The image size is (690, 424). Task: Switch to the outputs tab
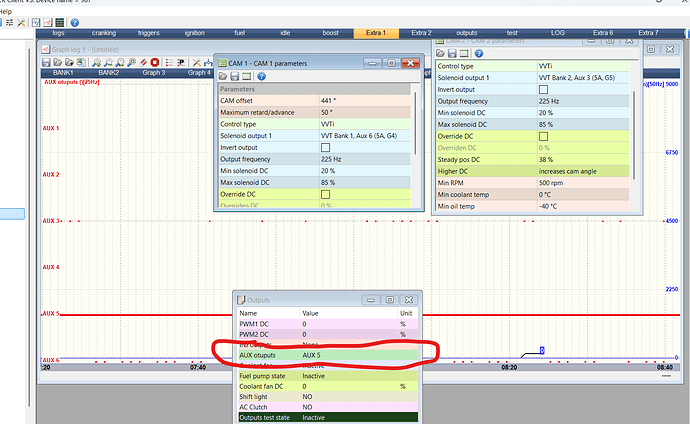467,33
